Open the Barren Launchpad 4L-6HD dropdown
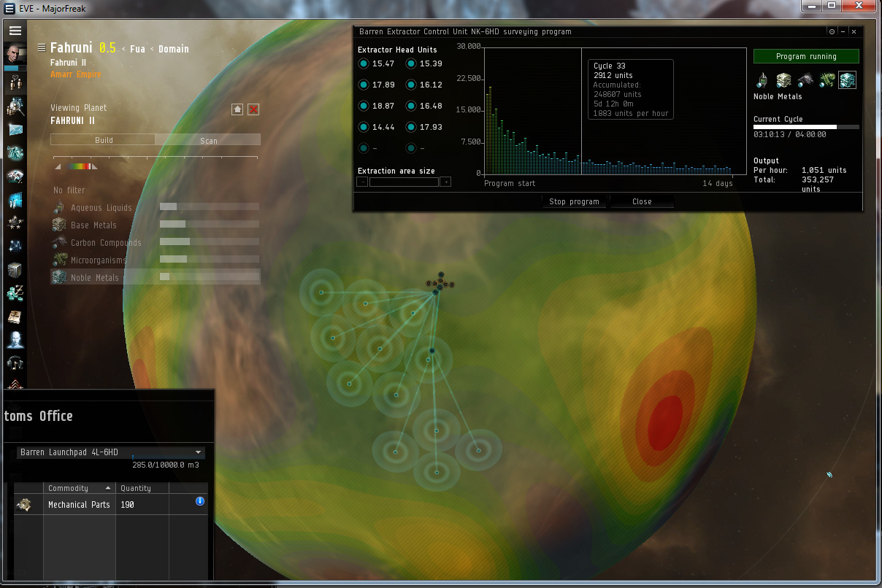The image size is (882, 588). (x=110, y=452)
